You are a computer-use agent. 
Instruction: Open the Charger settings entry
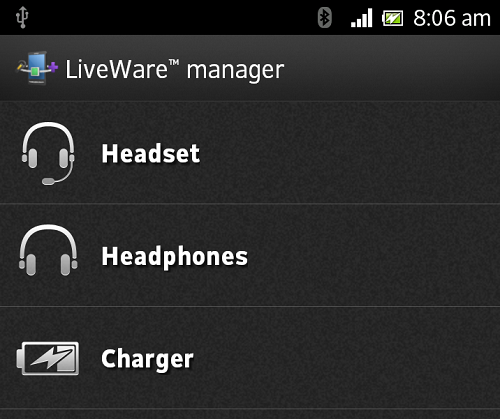click(250, 358)
